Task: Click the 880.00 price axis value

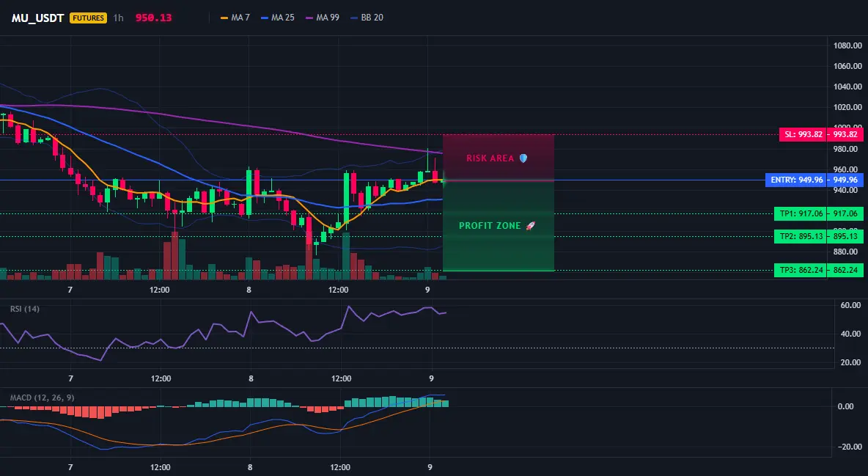Action: [x=847, y=252]
